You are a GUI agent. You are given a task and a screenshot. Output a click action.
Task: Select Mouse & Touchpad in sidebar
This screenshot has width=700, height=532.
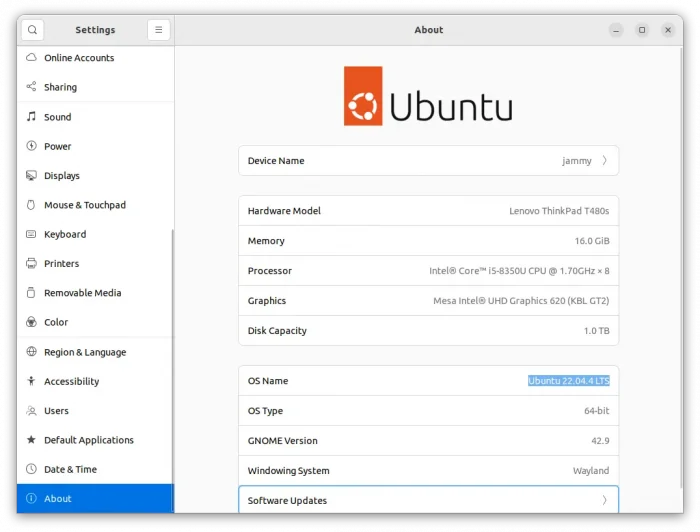[85, 205]
